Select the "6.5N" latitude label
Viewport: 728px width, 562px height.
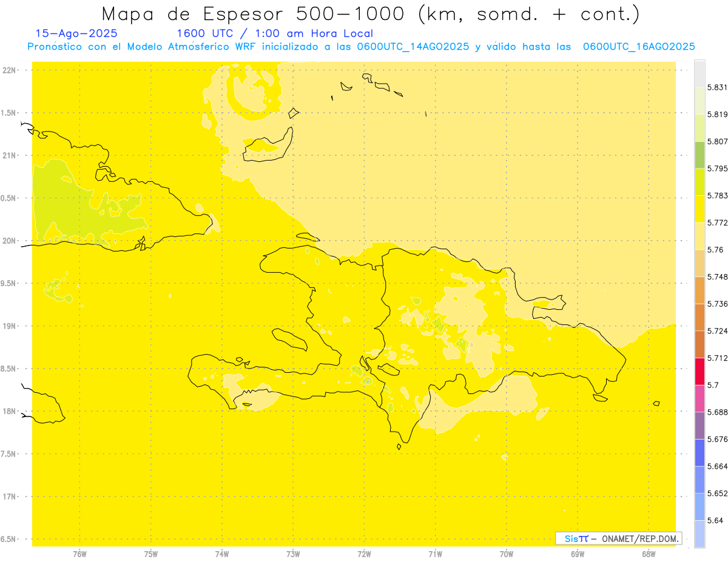pyautogui.click(x=8, y=539)
